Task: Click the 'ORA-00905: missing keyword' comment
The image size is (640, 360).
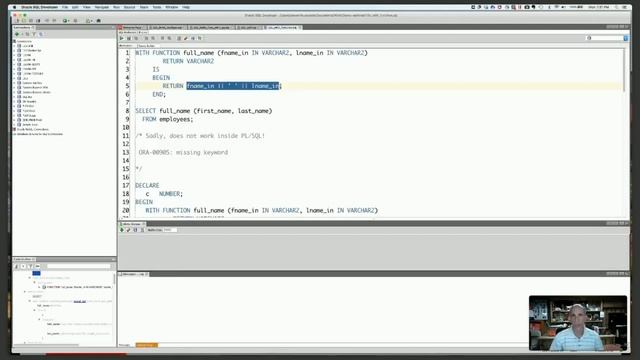Action: click(x=183, y=152)
